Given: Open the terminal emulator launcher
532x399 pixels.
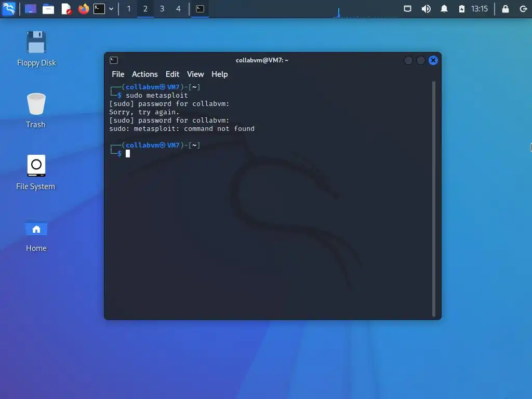Looking at the screenshot, I should pyautogui.click(x=99, y=9).
